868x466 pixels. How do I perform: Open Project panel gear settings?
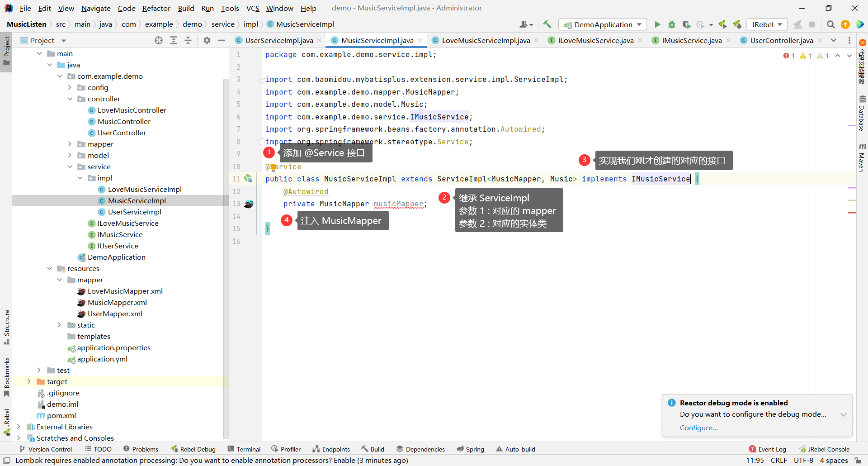click(207, 40)
